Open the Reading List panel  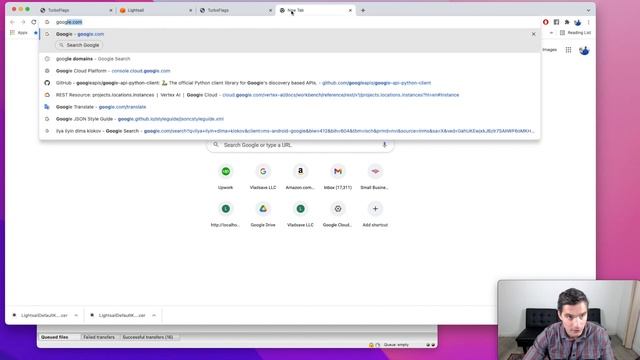[x=576, y=33]
